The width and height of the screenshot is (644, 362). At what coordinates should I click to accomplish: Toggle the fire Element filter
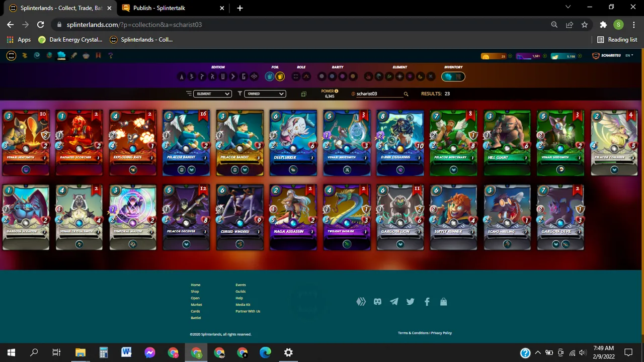(368, 76)
